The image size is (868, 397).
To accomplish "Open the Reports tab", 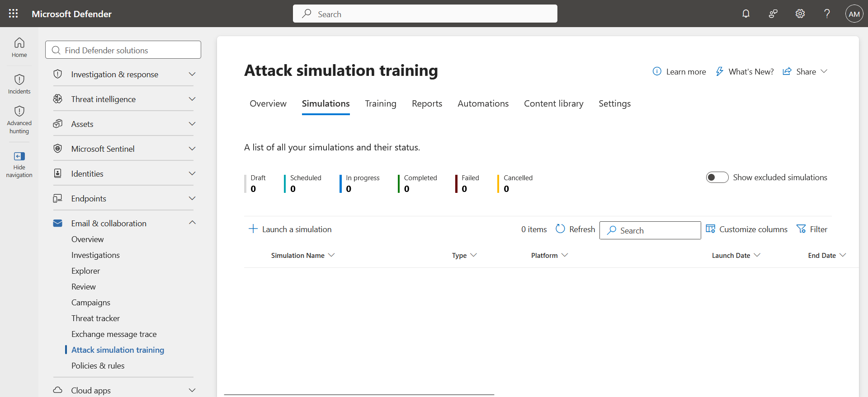I will click(427, 103).
